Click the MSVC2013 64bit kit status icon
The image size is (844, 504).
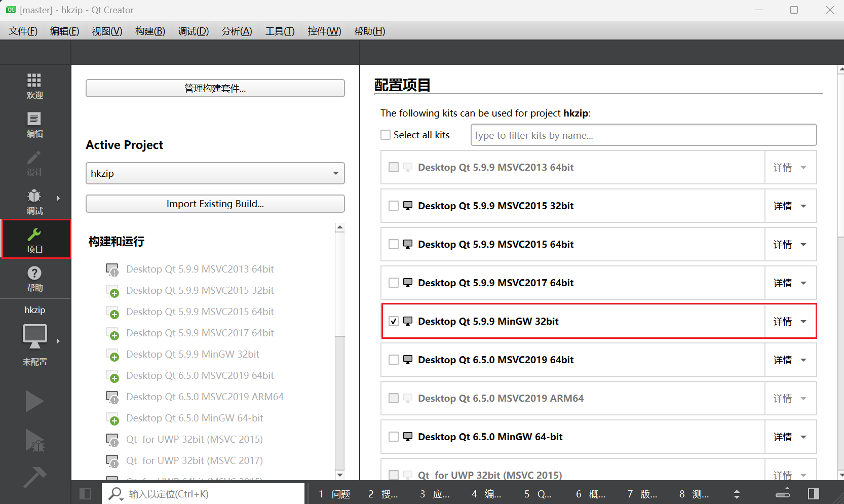pyautogui.click(x=112, y=269)
